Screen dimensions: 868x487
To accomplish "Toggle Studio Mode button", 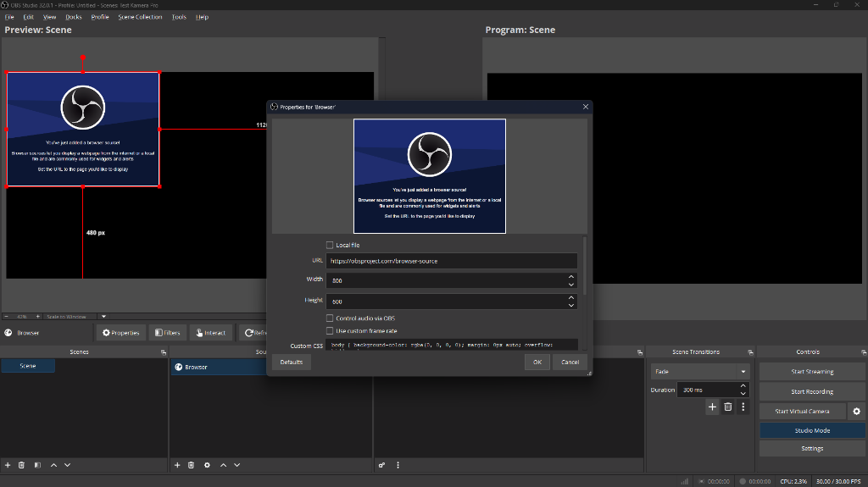I will [812, 430].
